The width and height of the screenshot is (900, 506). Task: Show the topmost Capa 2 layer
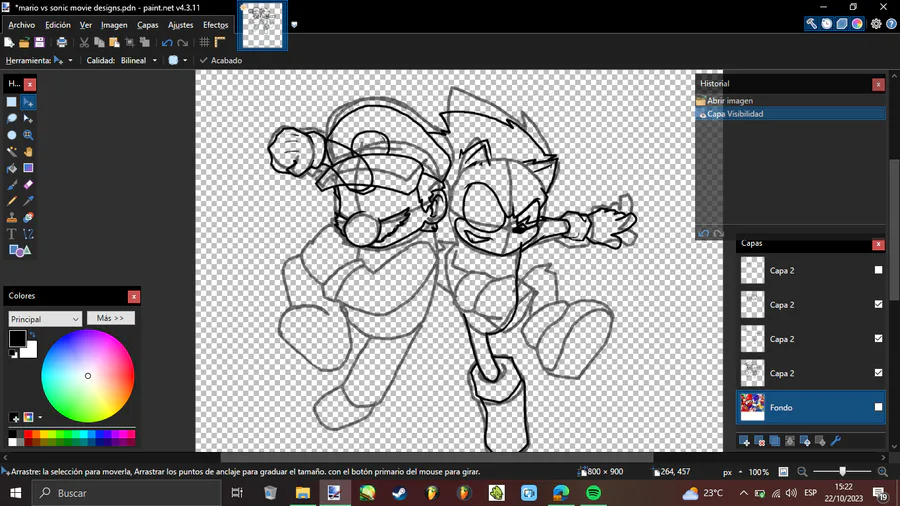[878, 270]
